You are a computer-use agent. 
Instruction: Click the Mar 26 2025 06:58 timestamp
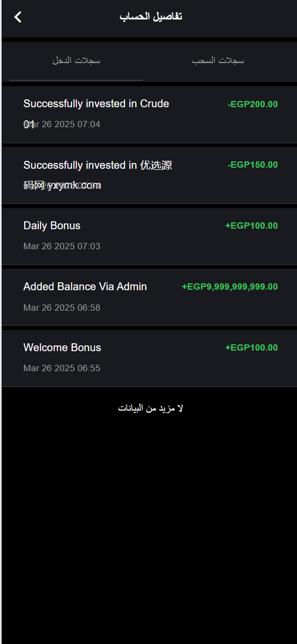coord(62,308)
